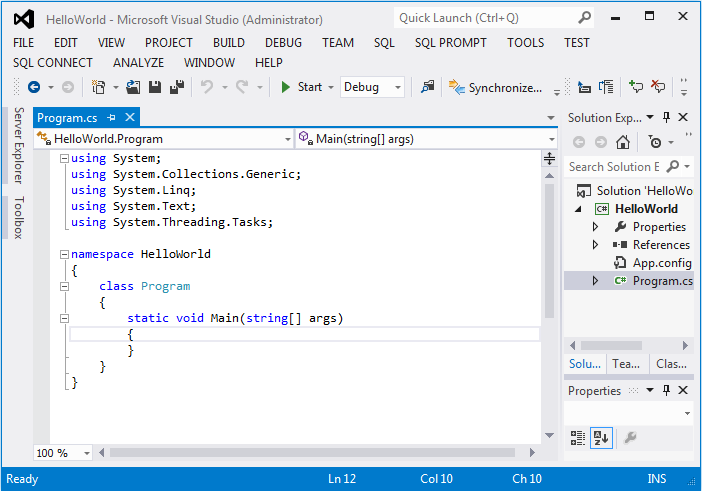Open the BUILD menu
Viewport: 702px width, 491px height.
pyautogui.click(x=229, y=43)
